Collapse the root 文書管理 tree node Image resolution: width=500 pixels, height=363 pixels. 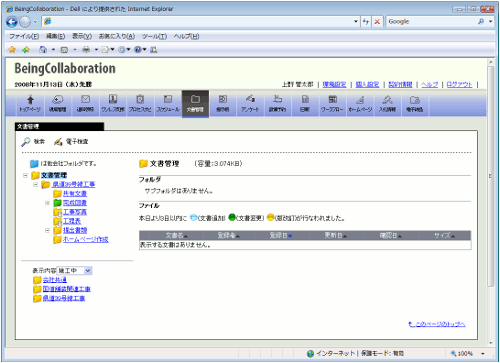pyautogui.click(x=25, y=175)
